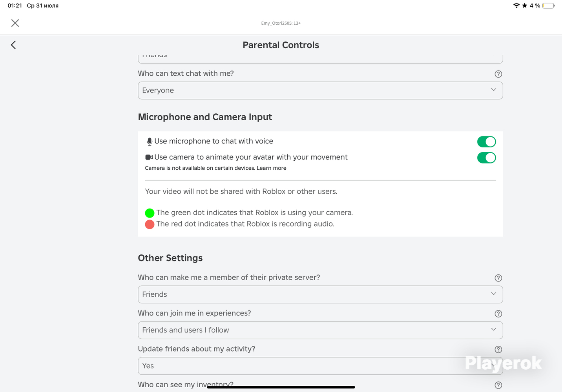
Task: Follow the Learn more camera link
Action: click(272, 168)
